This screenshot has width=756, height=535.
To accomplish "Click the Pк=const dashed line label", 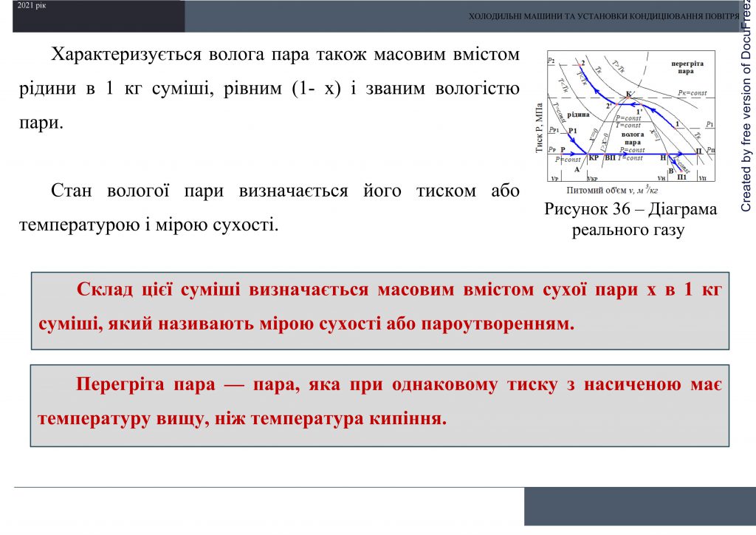I will click(x=691, y=93).
